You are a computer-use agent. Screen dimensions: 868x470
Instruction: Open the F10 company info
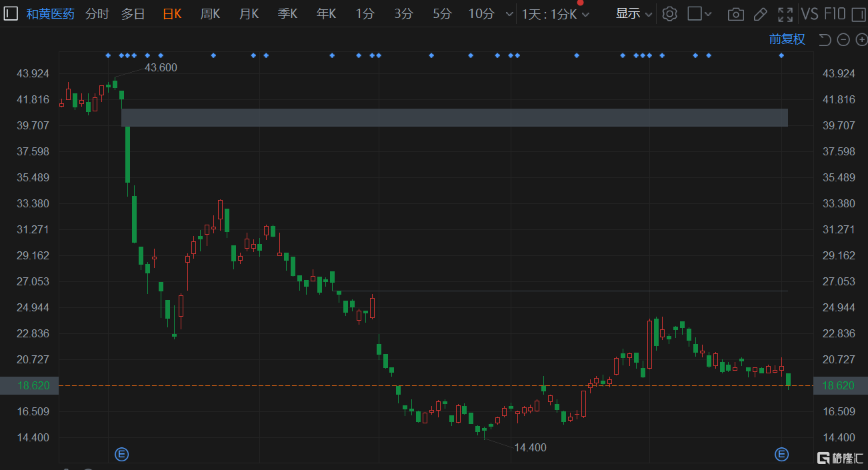pyautogui.click(x=835, y=14)
